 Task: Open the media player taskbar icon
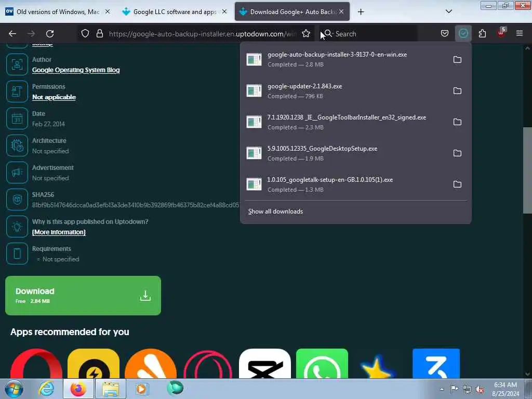[x=141, y=389]
